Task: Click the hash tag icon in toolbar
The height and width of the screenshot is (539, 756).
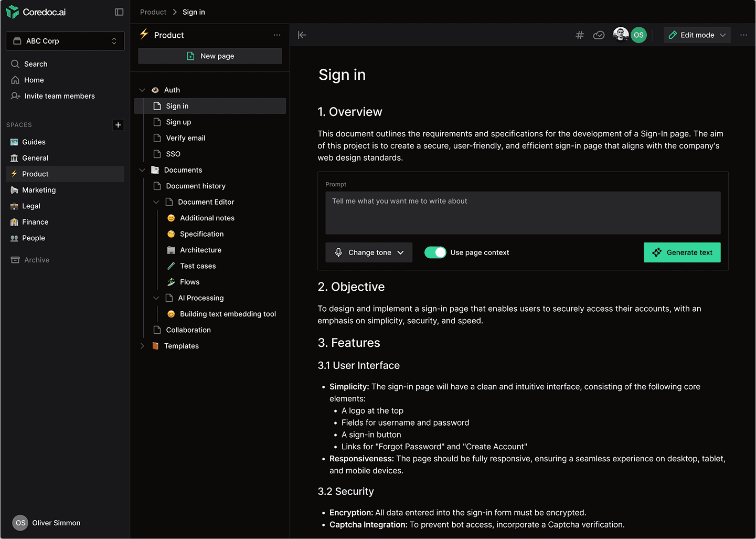Action: 580,35
